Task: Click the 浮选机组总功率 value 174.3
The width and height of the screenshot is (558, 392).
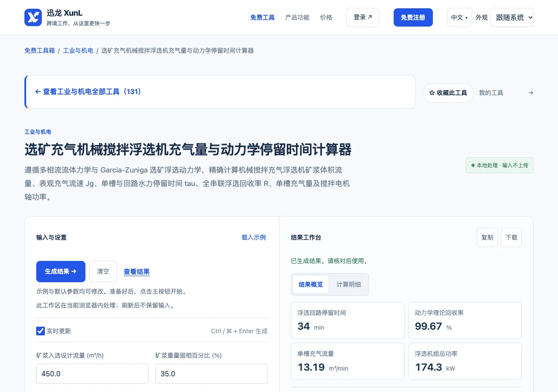Action: tap(429, 367)
